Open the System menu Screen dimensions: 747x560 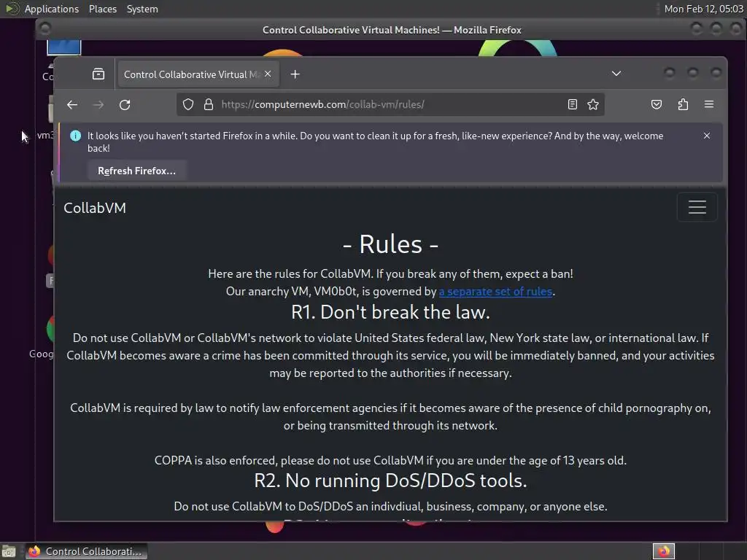(142, 9)
